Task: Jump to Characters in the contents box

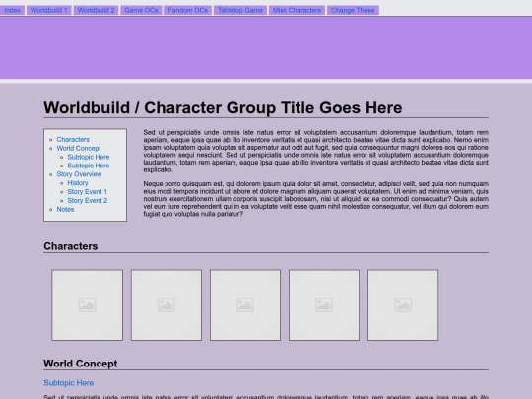Action: tap(73, 140)
